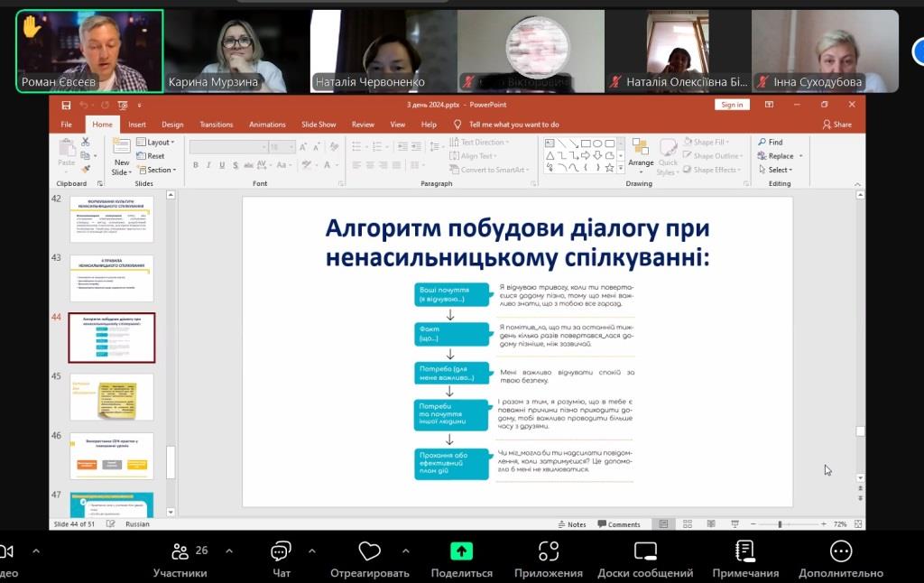
Task: Open the Чат chat panel
Action: (x=282, y=560)
